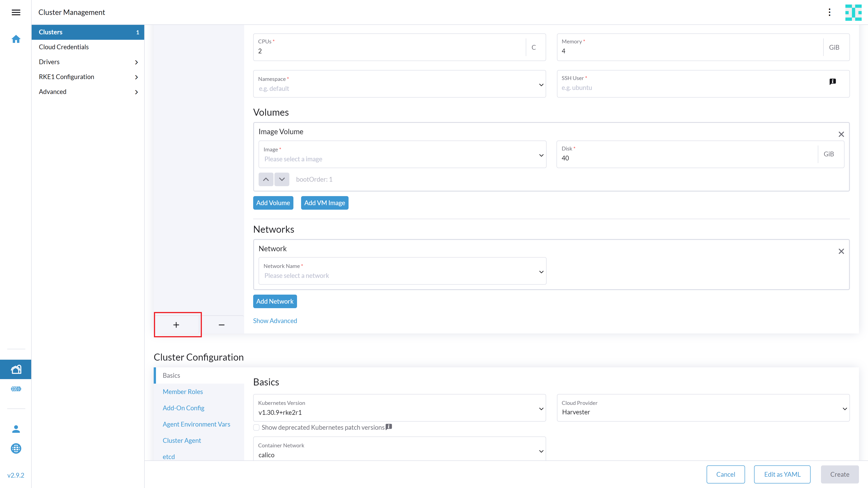Viewport: 868px width, 488px height.
Task: Add a machine pool with plus button
Action: pos(176,325)
